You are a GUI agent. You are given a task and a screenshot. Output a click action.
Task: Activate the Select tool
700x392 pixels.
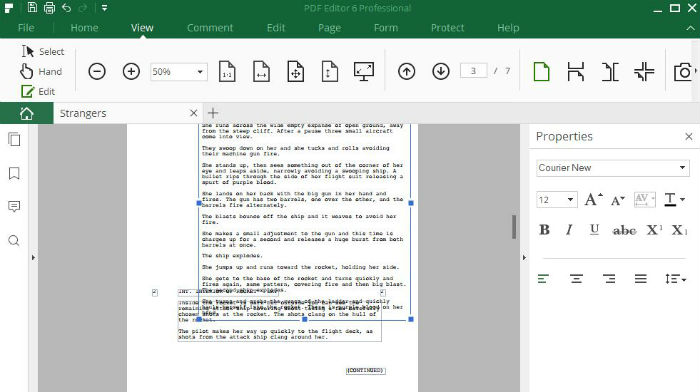[43, 51]
